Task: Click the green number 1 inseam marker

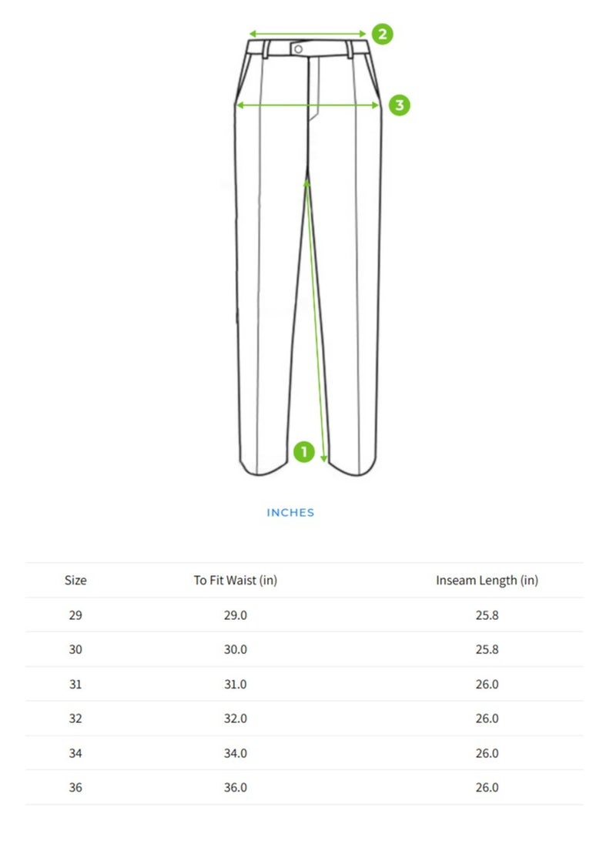Action: [304, 451]
